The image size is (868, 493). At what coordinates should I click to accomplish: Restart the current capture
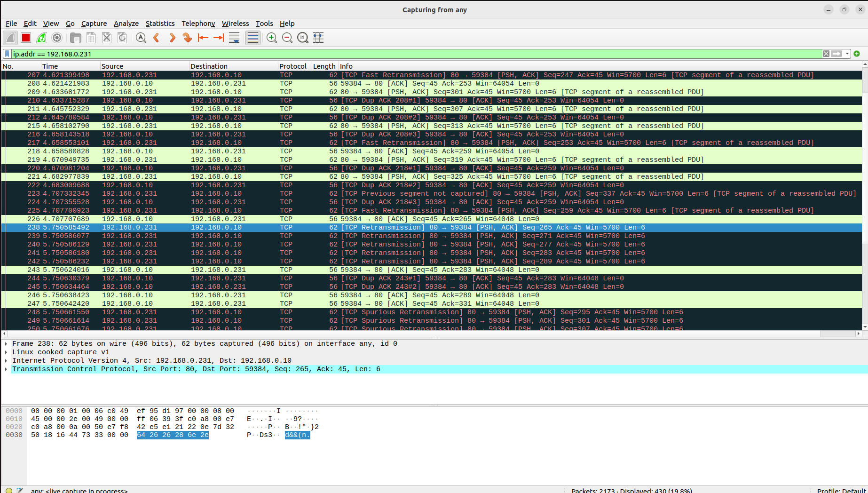pos(41,38)
